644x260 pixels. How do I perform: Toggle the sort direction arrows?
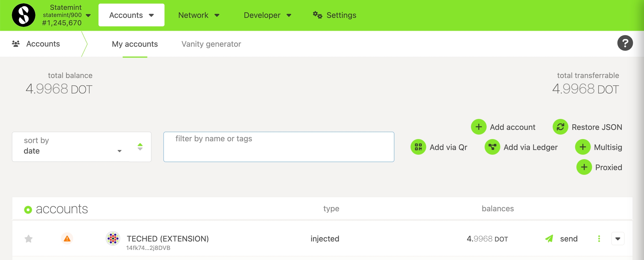pos(140,147)
